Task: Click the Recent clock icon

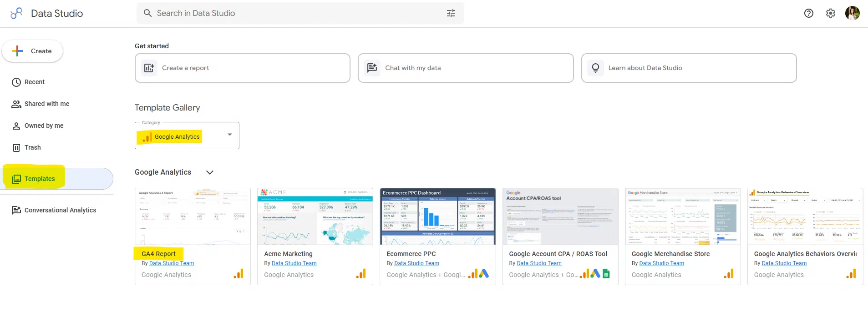Action: pyautogui.click(x=16, y=82)
